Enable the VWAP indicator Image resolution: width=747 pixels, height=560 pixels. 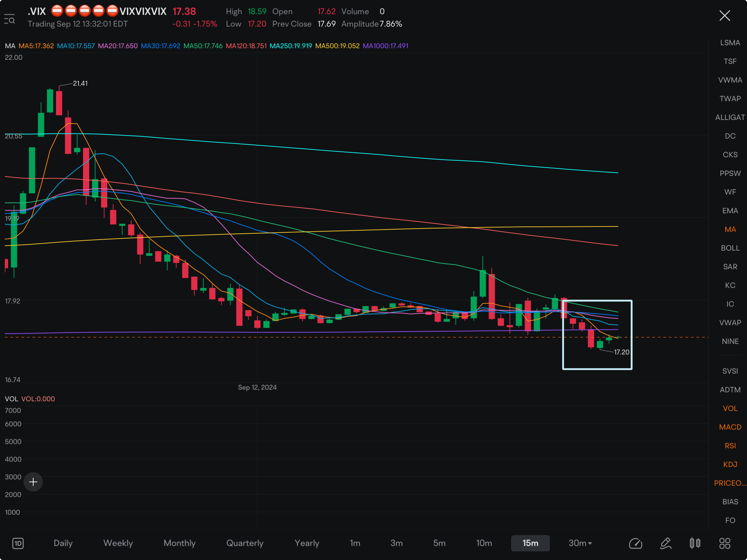(x=730, y=323)
